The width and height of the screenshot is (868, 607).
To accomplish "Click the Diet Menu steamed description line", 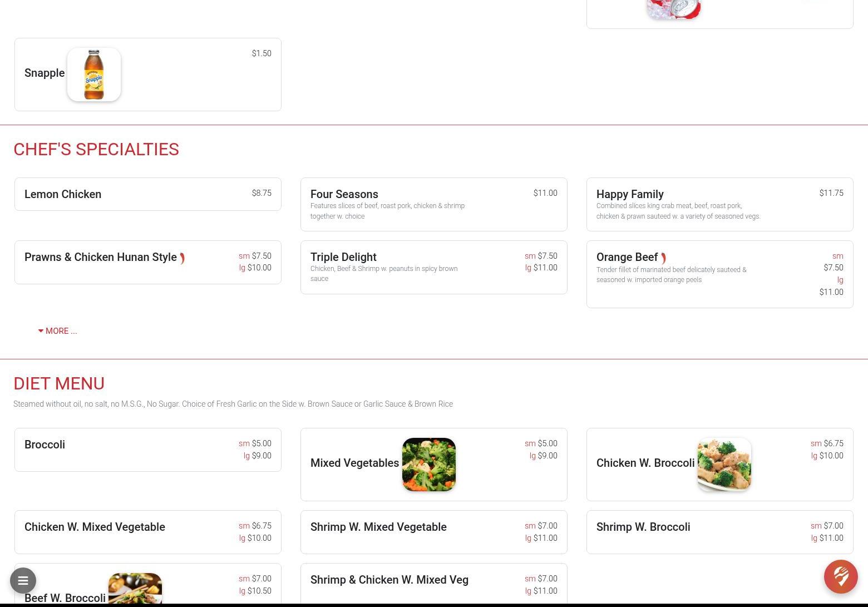I will 233,404.
